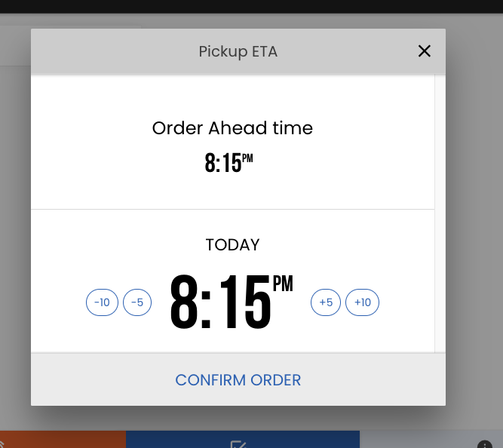Click the Pickup ETA dialog title

click(238, 51)
